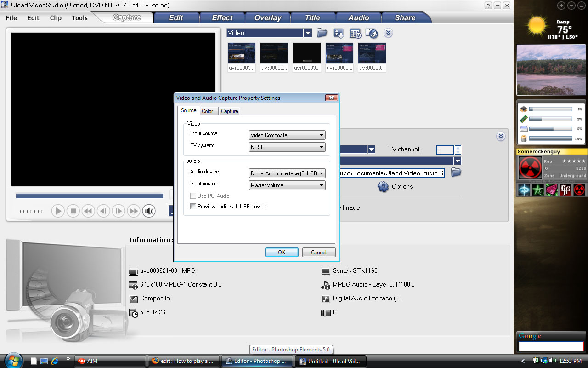Click the capture folder path field
The width and height of the screenshot is (588, 368).
[x=392, y=173]
